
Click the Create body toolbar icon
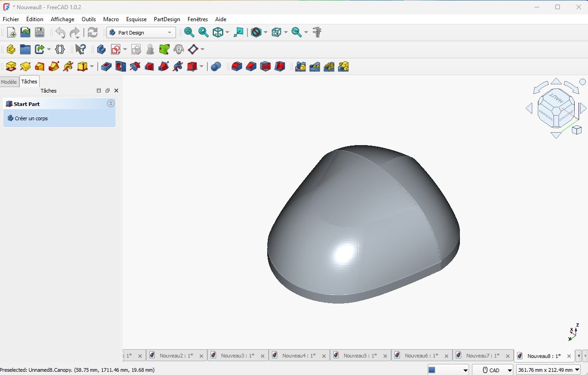click(101, 49)
